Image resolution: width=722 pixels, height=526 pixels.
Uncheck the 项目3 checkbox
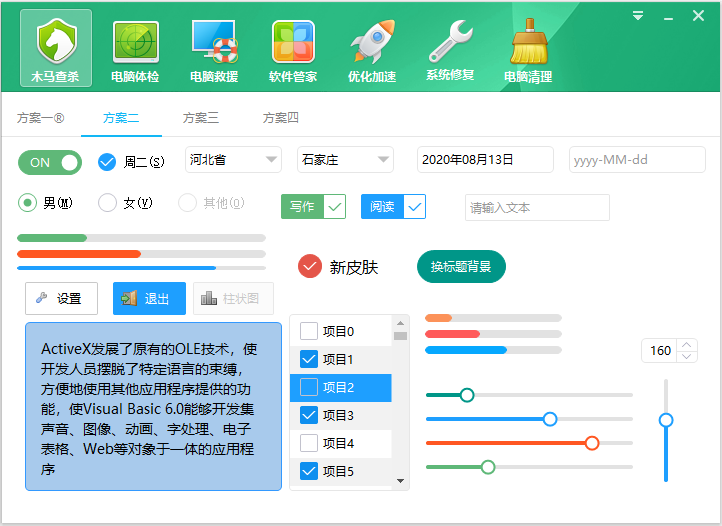click(x=309, y=415)
